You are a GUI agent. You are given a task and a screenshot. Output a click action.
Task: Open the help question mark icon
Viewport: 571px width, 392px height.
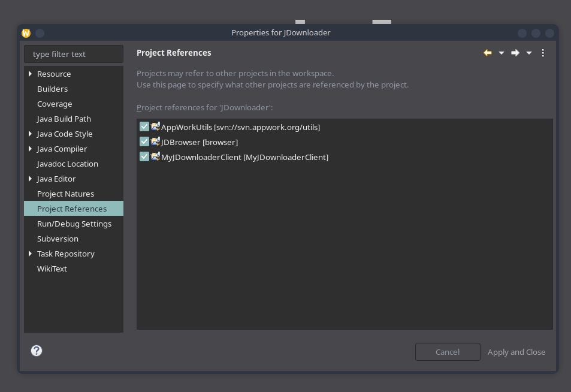pos(37,351)
